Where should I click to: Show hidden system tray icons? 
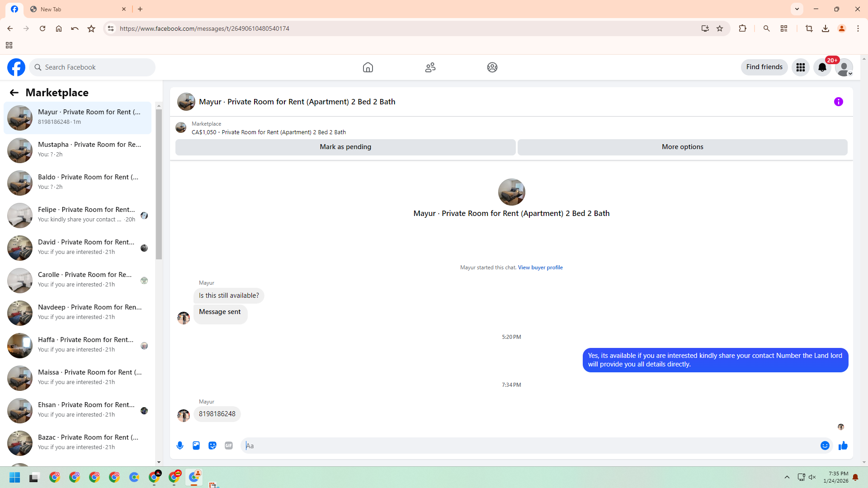pyautogui.click(x=787, y=477)
